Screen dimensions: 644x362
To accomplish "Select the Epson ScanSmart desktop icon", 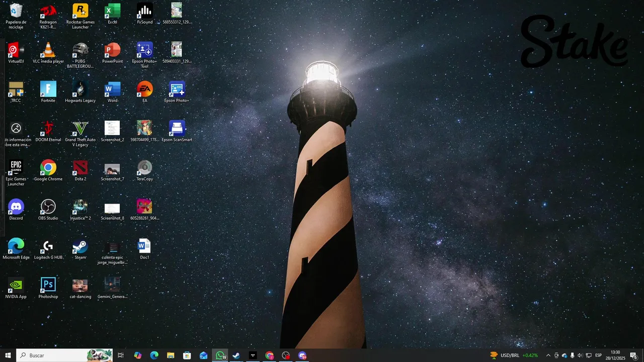I will pos(177,132).
